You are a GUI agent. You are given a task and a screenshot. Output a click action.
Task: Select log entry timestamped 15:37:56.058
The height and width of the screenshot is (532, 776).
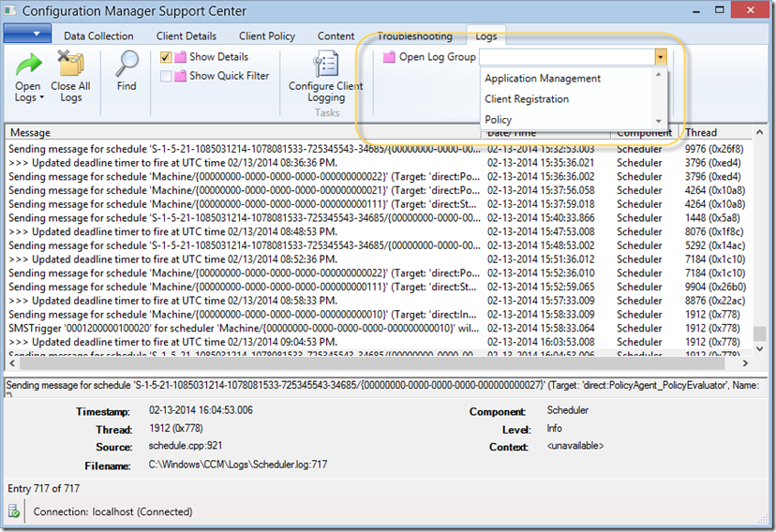pos(379,190)
